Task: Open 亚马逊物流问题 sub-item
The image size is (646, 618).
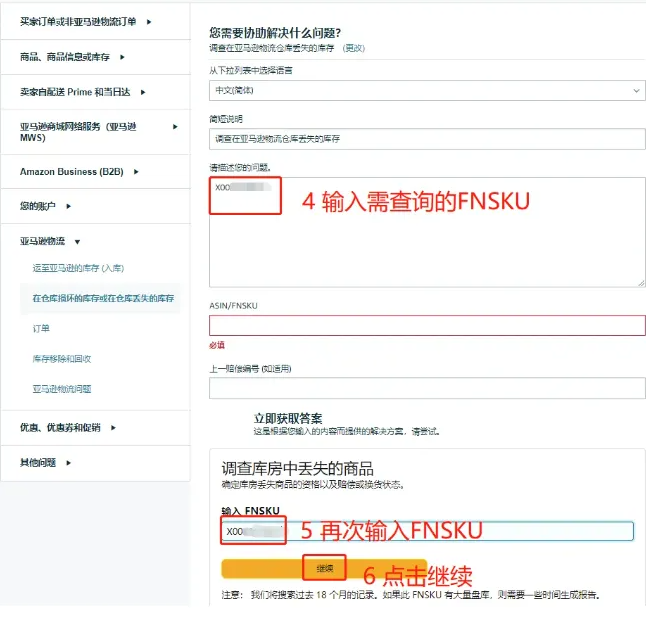Action: pos(62,389)
